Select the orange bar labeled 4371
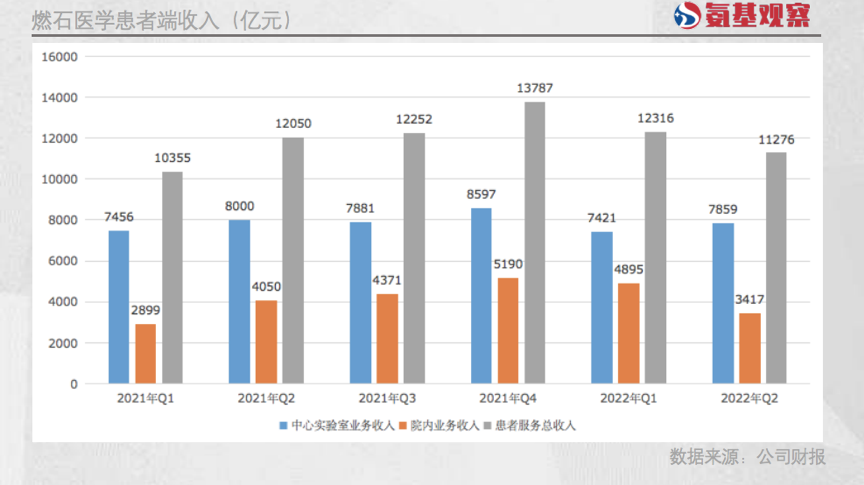Image resolution: width=864 pixels, height=485 pixels. pyautogui.click(x=387, y=338)
